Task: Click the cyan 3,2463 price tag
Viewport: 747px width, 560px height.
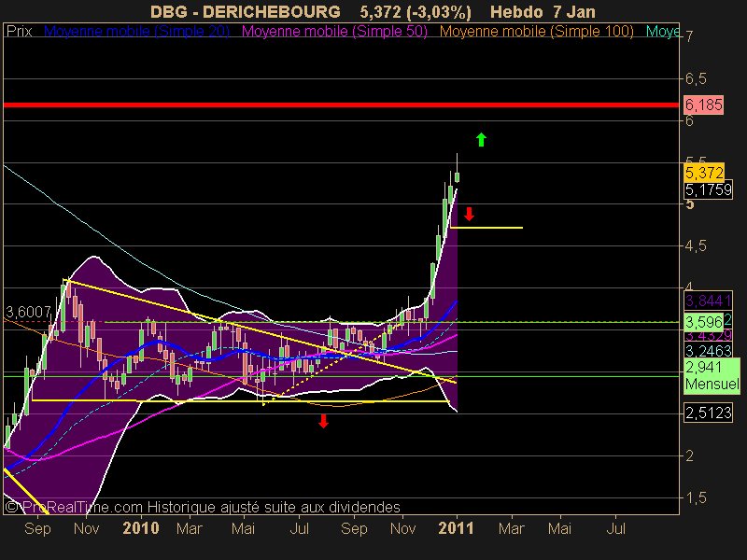Action: pos(708,351)
